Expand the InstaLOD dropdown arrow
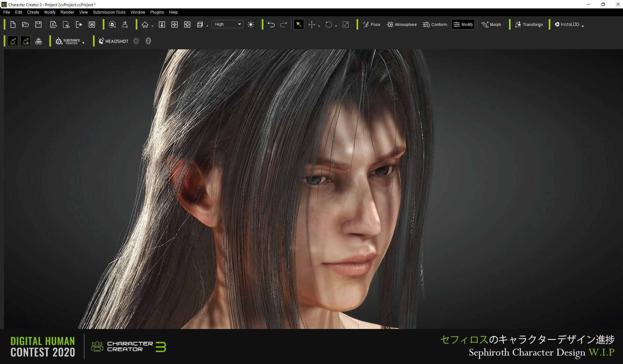This screenshot has width=623, height=364. pyautogui.click(x=583, y=26)
